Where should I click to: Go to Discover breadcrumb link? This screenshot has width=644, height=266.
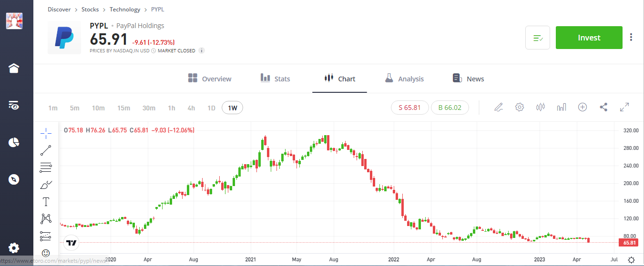click(x=59, y=10)
